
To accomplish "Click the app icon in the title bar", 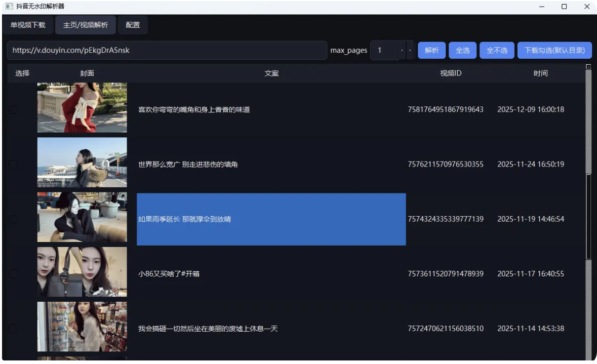I will 9,7.
